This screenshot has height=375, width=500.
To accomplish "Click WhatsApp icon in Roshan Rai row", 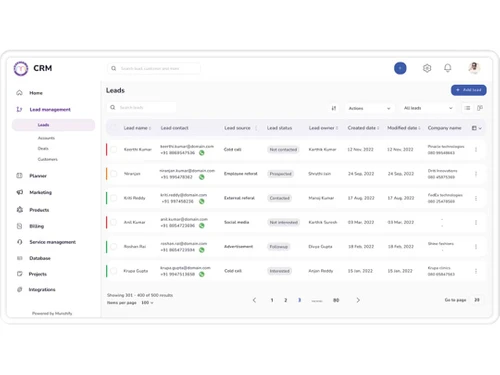I will (202, 250).
